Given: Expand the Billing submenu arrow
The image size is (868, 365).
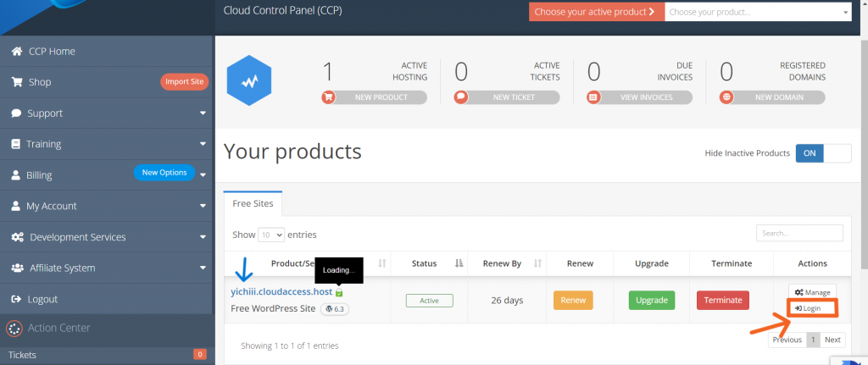Looking at the screenshot, I should pyautogui.click(x=203, y=175).
